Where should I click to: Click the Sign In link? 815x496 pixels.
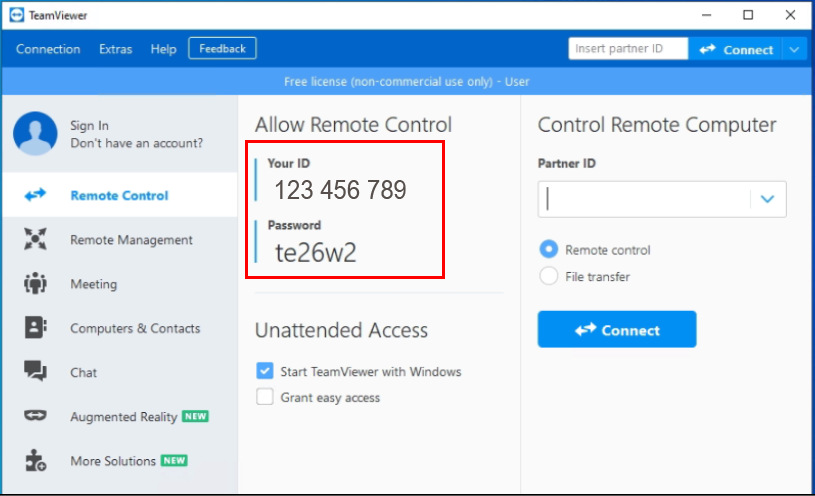point(89,125)
